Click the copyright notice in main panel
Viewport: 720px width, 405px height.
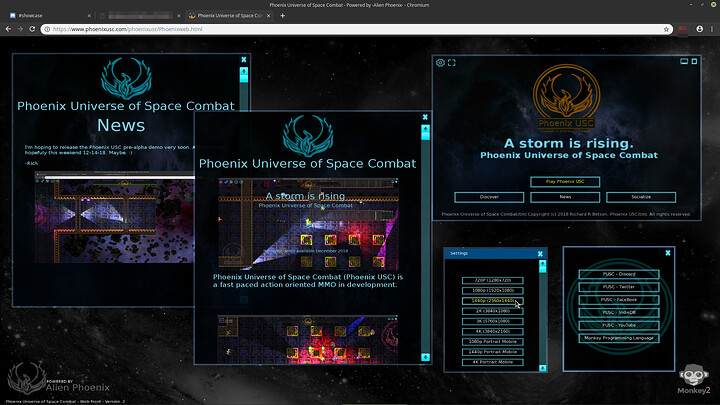click(566, 214)
